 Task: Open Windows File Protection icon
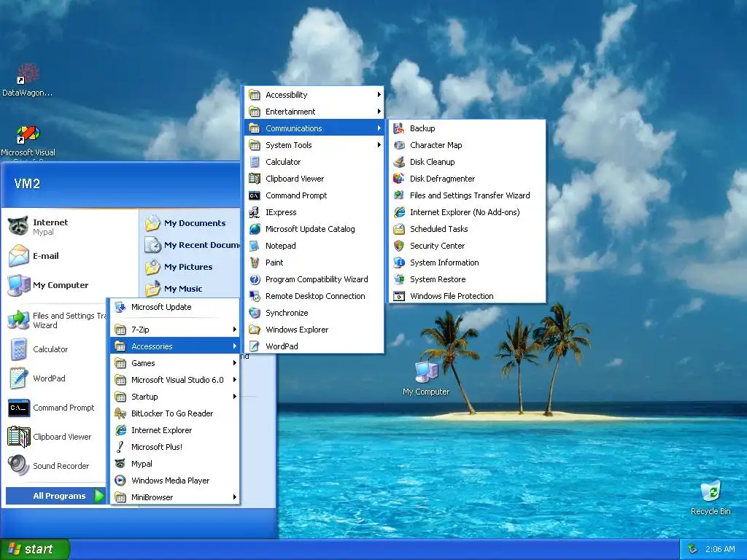pyautogui.click(x=399, y=296)
